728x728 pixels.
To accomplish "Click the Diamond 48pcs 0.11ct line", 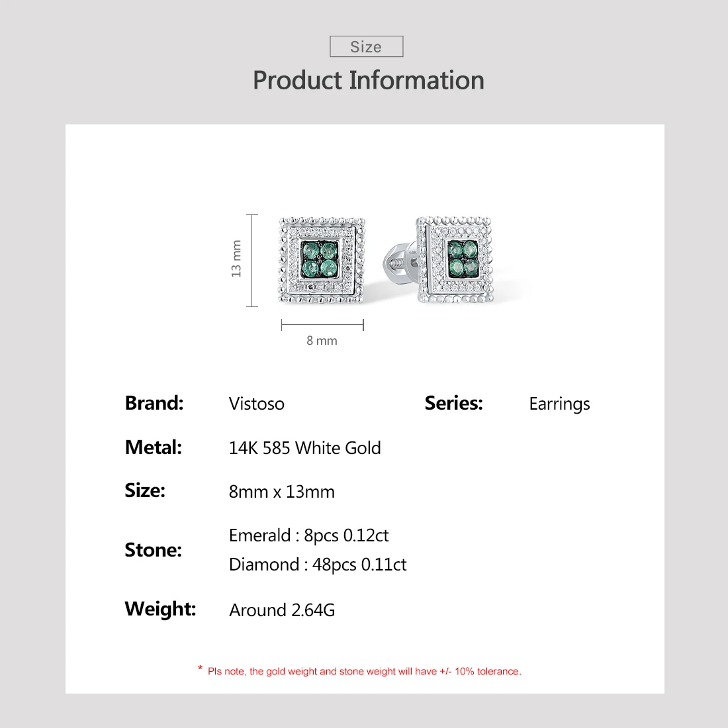I will click(x=318, y=565).
